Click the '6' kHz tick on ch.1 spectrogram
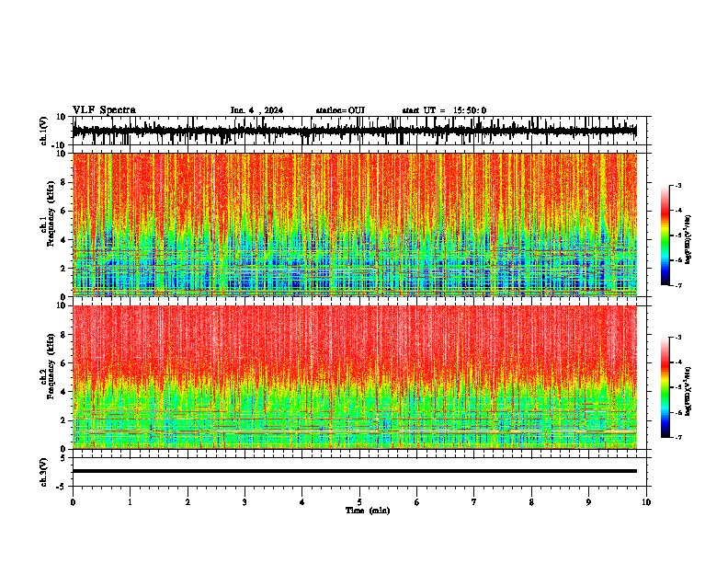 63,211
